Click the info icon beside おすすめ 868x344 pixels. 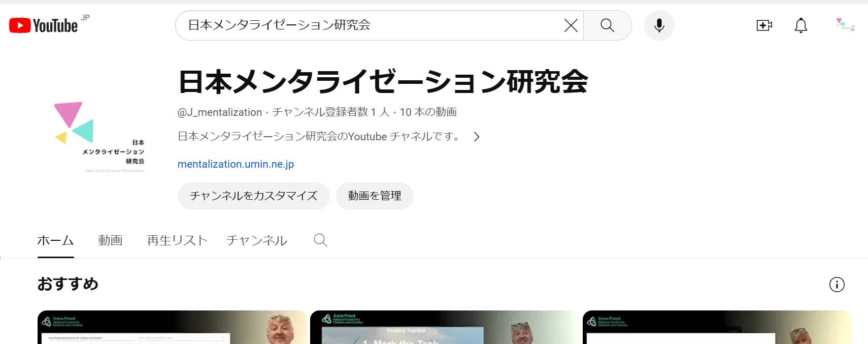[837, 285]
